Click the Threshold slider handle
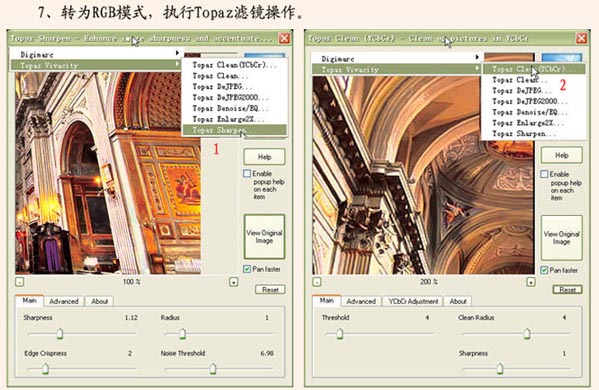 tap(340, 333)
